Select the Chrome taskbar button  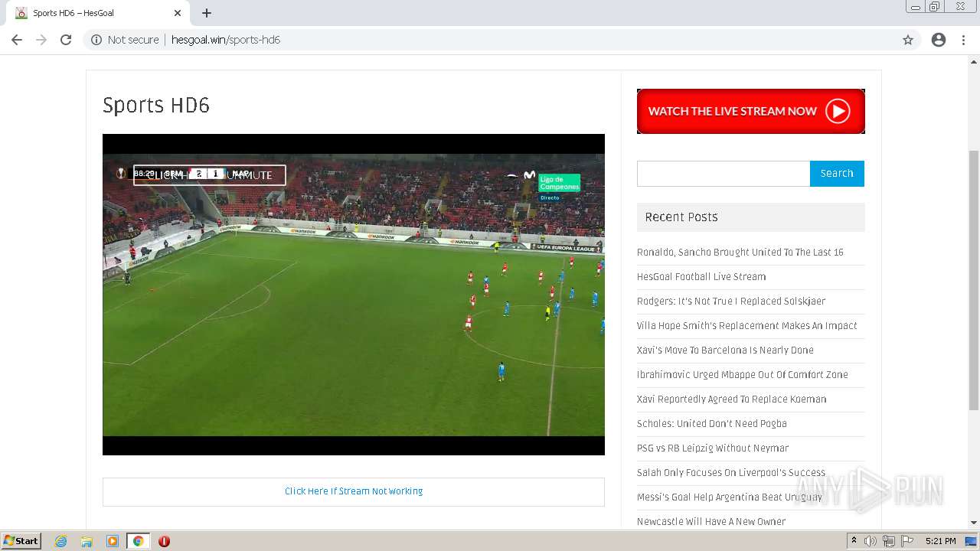(138, 541)
